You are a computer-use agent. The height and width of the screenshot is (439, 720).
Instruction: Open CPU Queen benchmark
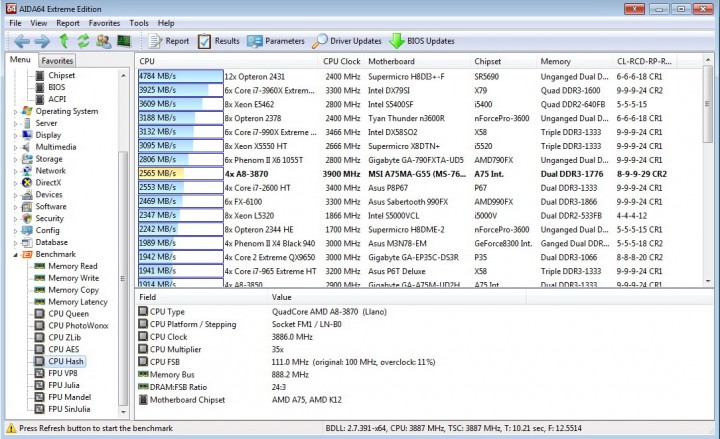[x=68, y=314]
